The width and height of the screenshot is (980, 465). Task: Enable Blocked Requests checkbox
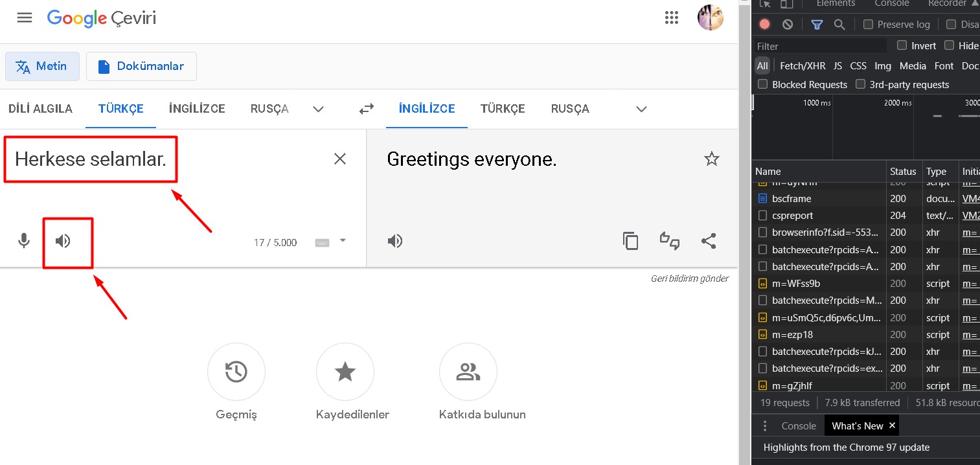763,84
